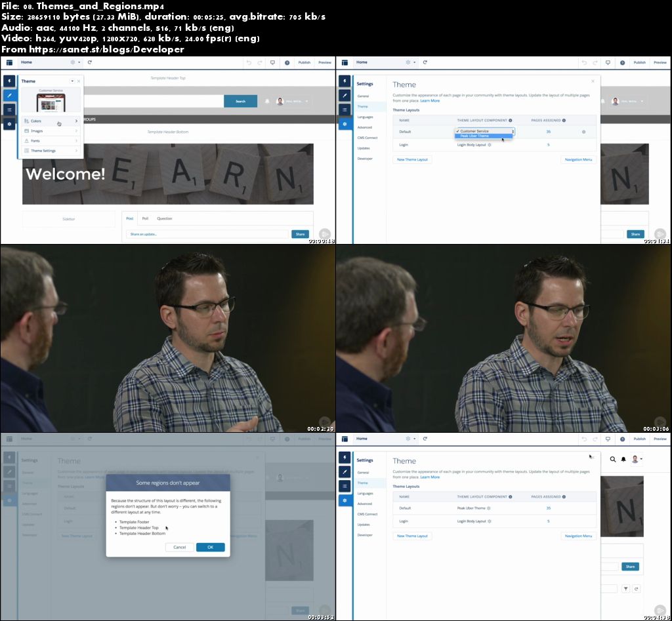
Task: Click Theme pencil icon in 00:04:38 frame
Action: coord(345,471)
